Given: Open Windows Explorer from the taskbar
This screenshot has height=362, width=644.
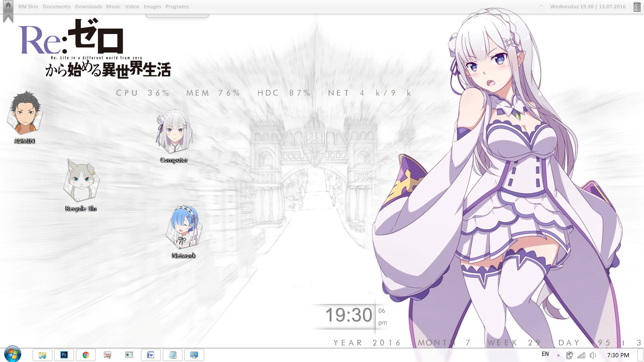Looking at the screenshot, I should pyautogui.click(x=42, y=354).
